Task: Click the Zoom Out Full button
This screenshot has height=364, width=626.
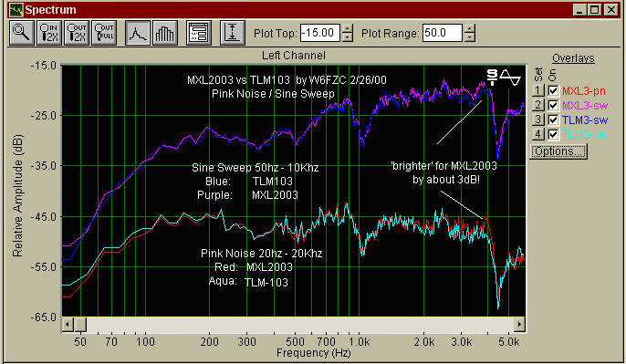Action: tap(104, 33)
